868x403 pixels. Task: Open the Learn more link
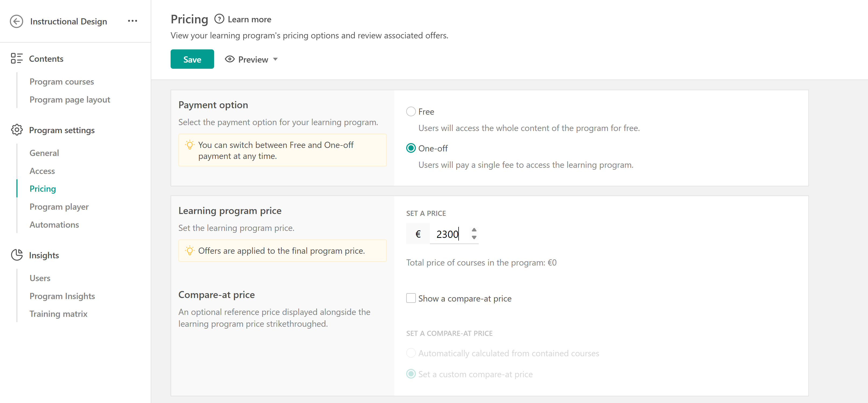249,19
